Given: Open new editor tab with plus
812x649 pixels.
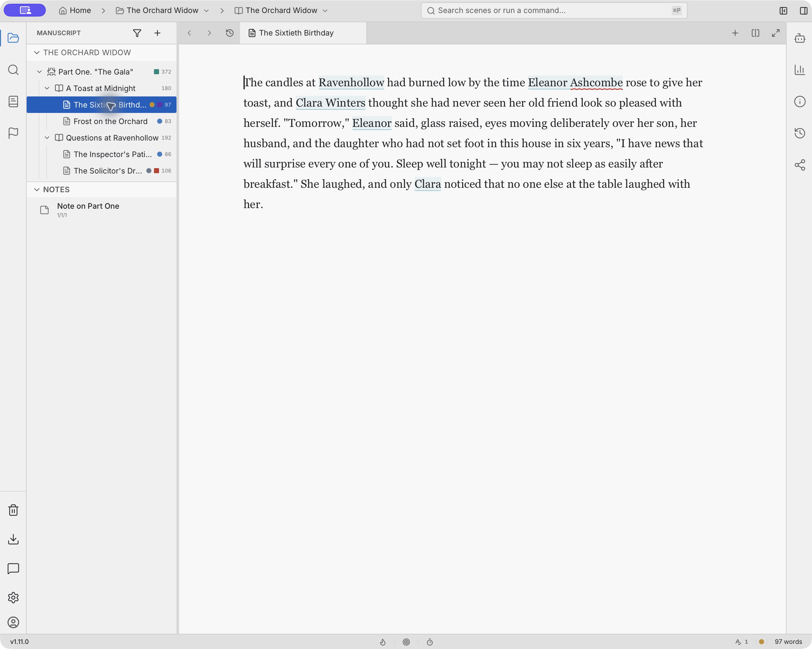Looking at the screenshot, I should pyautogui.click(x=735, y=33).
